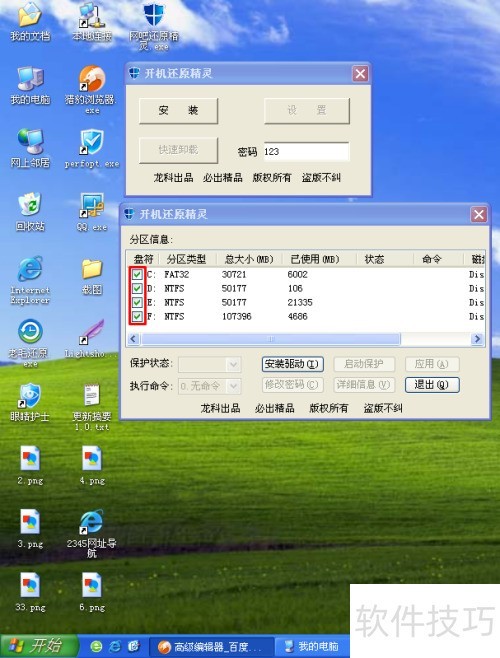Click the partition list scroll-left arrow

134,339
